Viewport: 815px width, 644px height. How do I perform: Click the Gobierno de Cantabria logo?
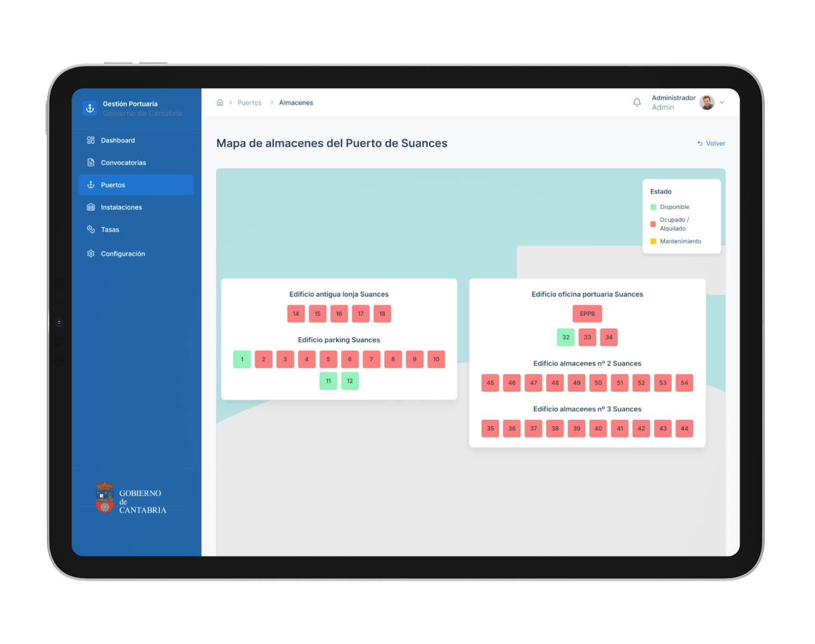click(131, 498)
